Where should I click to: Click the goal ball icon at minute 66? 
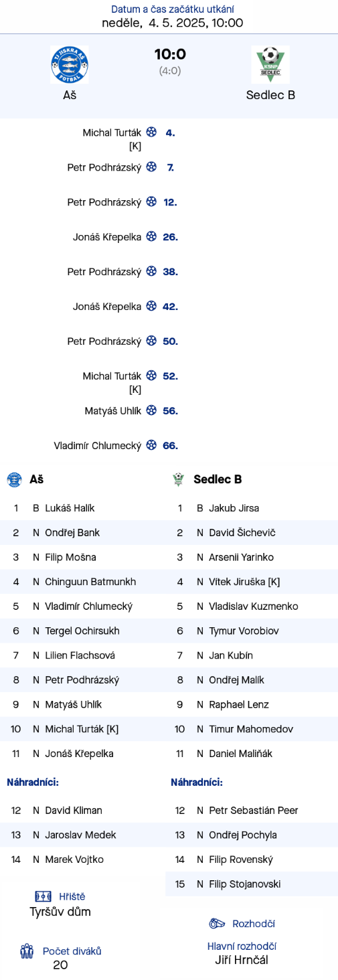pos(151,445)
